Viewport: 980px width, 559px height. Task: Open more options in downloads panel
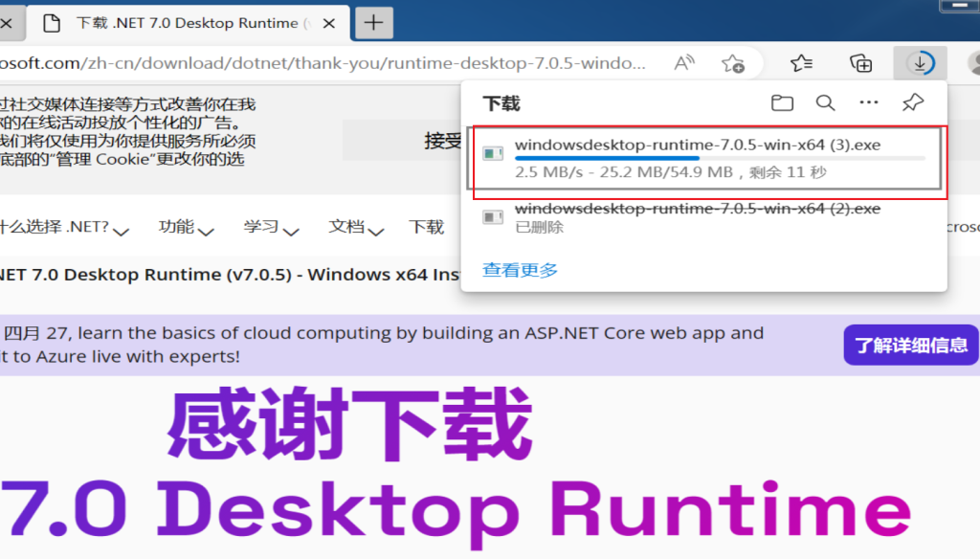coord(869,102)
